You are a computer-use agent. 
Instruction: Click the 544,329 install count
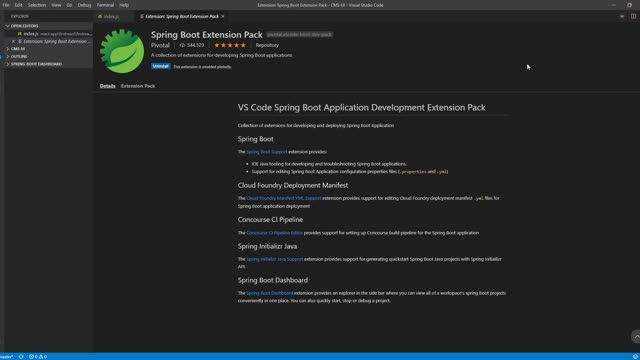(192, 45)
